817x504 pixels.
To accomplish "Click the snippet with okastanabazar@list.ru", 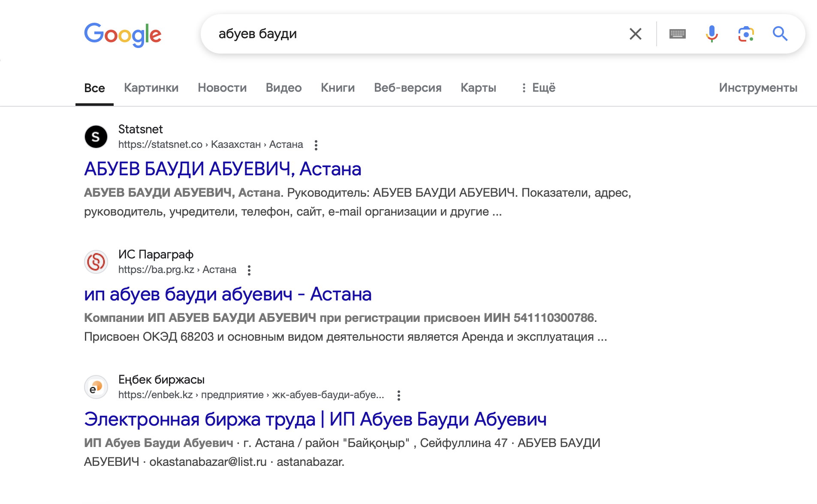I will 342,452.
